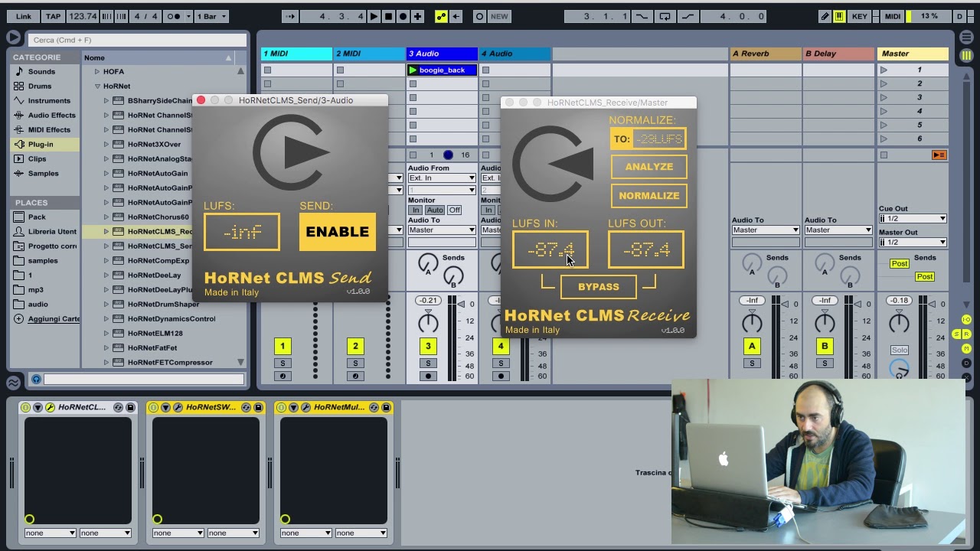Expand HoRNetChorus60 plugin entry
This screenshot has width=980, height=551.
tap(106, 217)
